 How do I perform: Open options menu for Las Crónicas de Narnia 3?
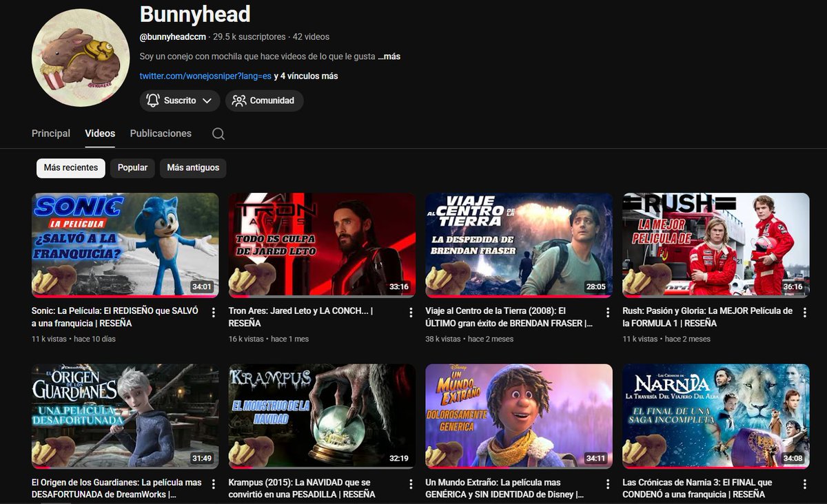[x=805, y=484]
